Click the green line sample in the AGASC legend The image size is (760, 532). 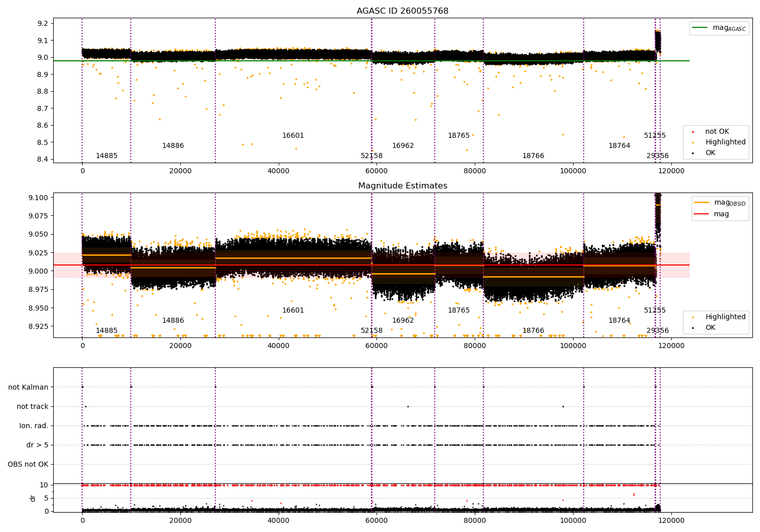[701, 28]
